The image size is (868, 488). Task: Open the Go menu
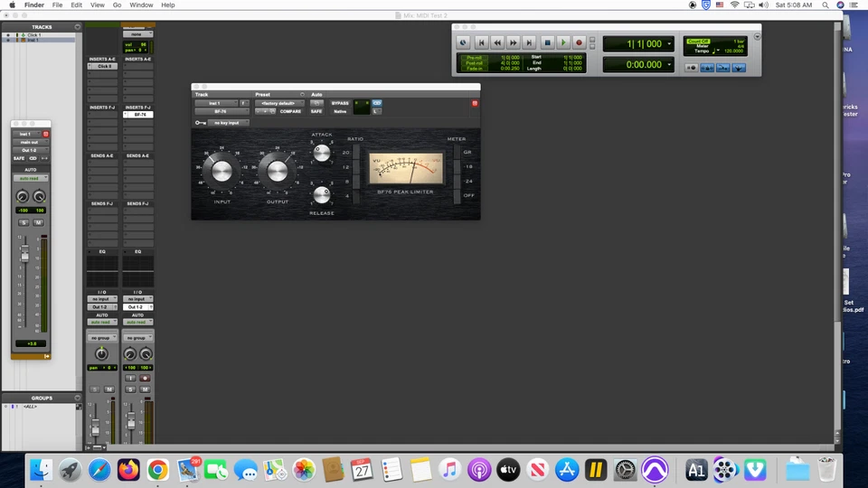coord(117,5)
